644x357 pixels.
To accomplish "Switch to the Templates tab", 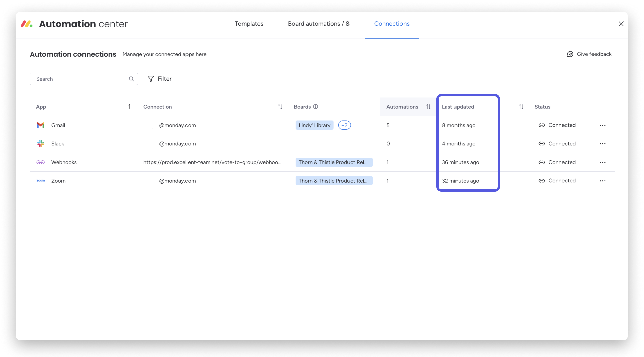I will tap(249, 24).
